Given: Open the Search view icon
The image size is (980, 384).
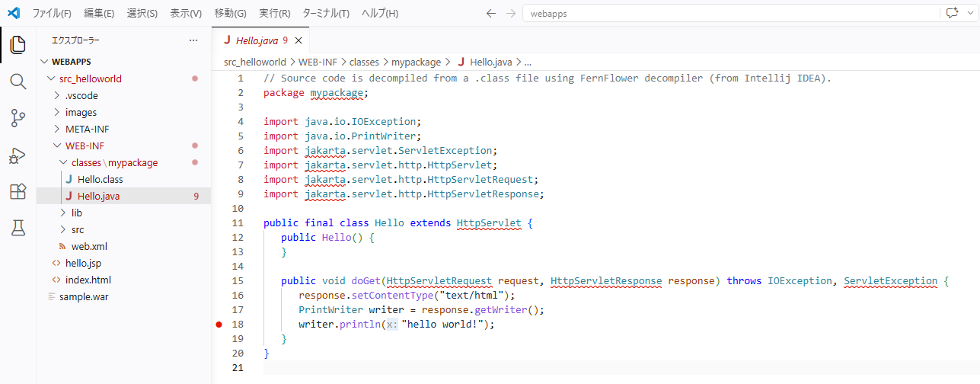Looking at the screenshot, I should pos(18,82).
